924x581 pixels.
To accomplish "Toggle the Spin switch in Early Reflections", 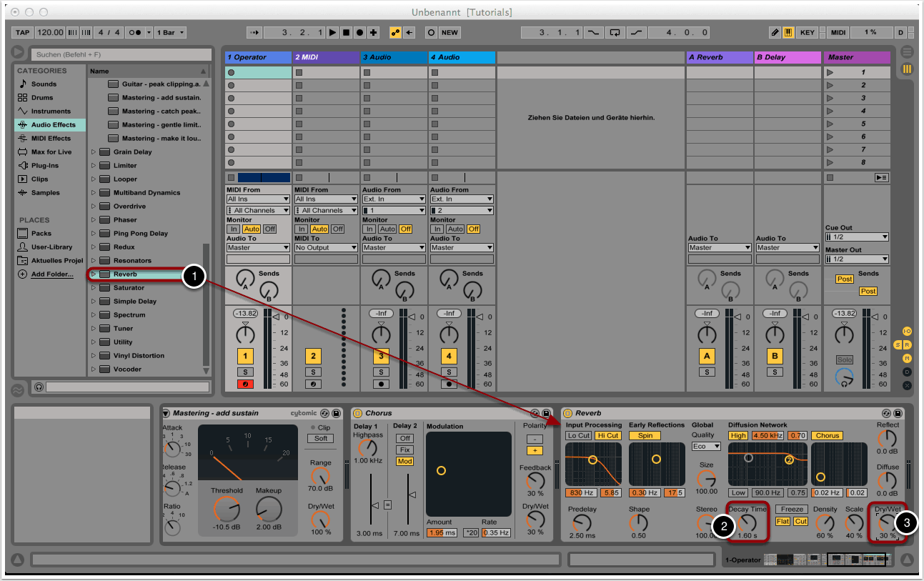I will click(x=645, y=436).
